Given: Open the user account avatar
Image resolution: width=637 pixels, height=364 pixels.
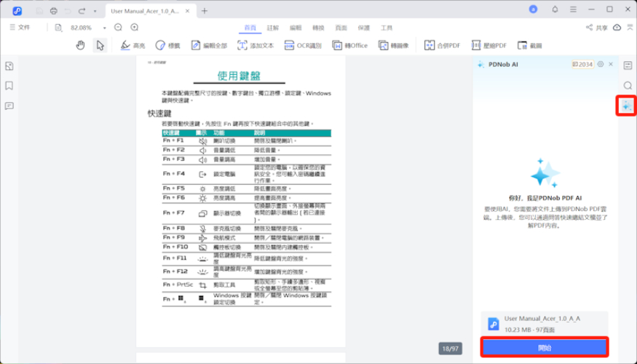Looking at the screenshot, I should (x=533, y=9).
